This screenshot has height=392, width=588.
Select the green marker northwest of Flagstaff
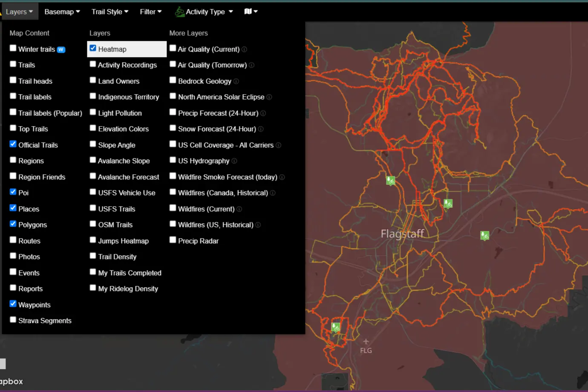pyautogui.click(x=390, y=180)
